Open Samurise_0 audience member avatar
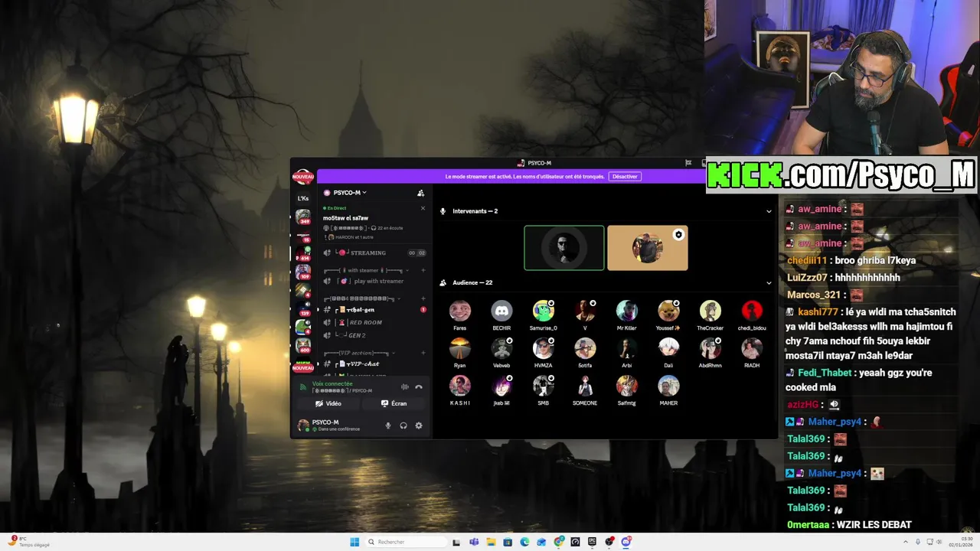This screenshot has height=551, width=980. click(544, 311)
